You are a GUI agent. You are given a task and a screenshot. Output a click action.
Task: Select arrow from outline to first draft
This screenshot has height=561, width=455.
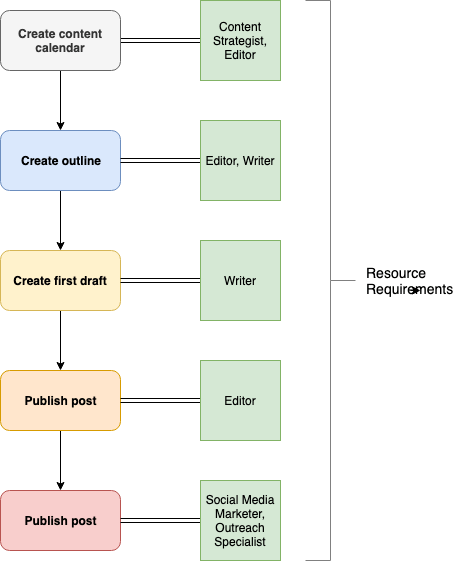(60, 220)
